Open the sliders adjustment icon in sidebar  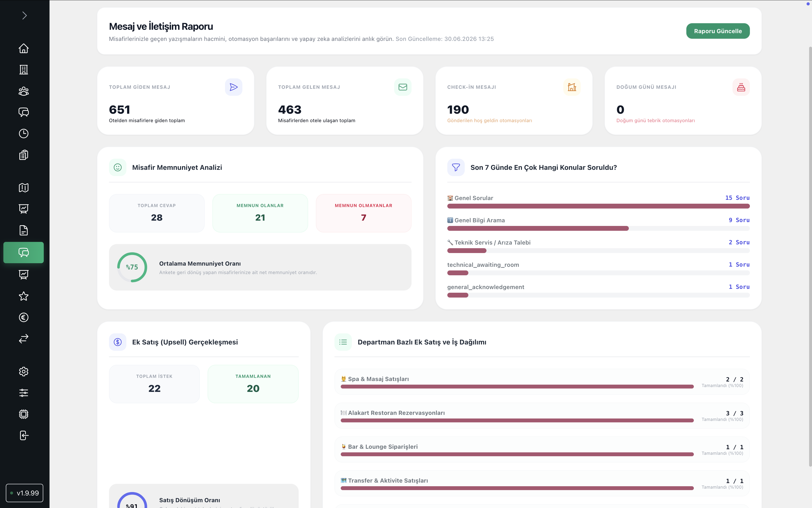[23, 392]
